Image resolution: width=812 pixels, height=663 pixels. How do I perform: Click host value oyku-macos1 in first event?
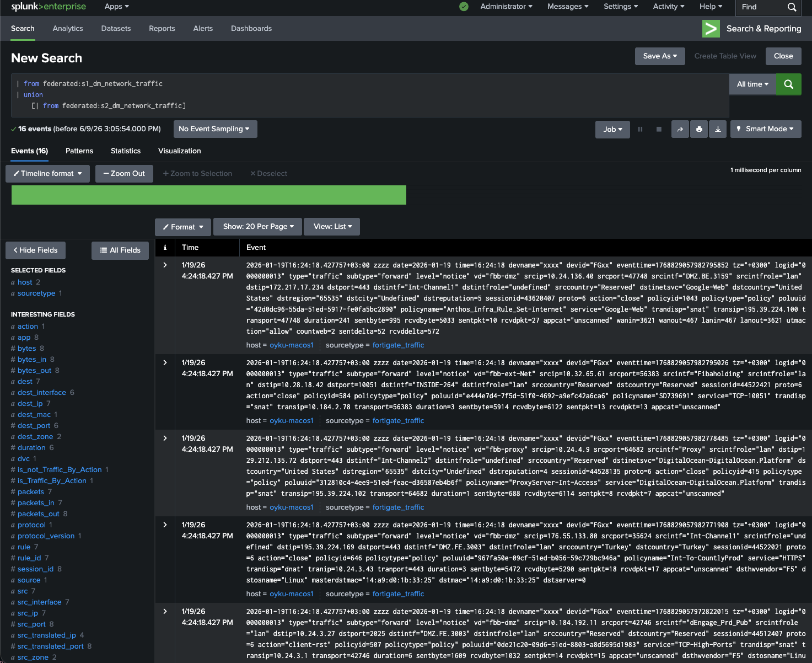click(292, 345)
